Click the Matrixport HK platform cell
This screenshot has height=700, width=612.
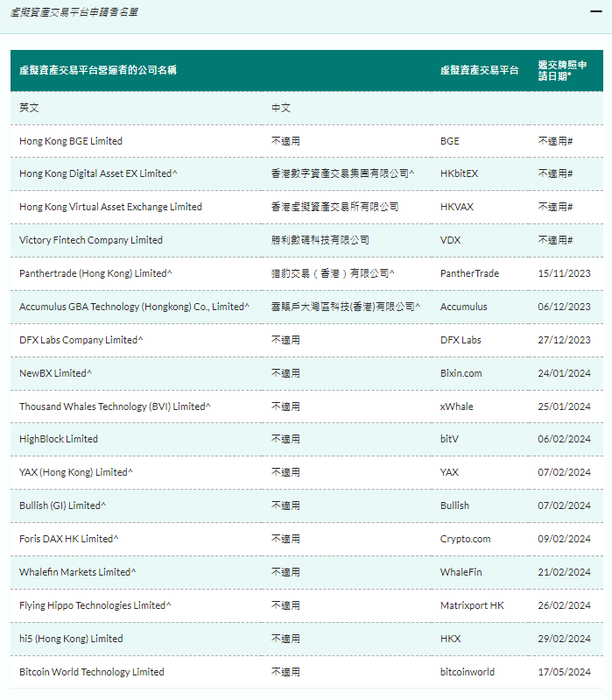pos(472,605)
